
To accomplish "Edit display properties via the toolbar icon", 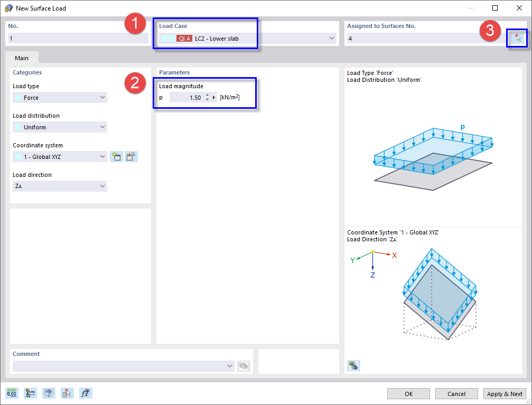I will pos(30,393).
